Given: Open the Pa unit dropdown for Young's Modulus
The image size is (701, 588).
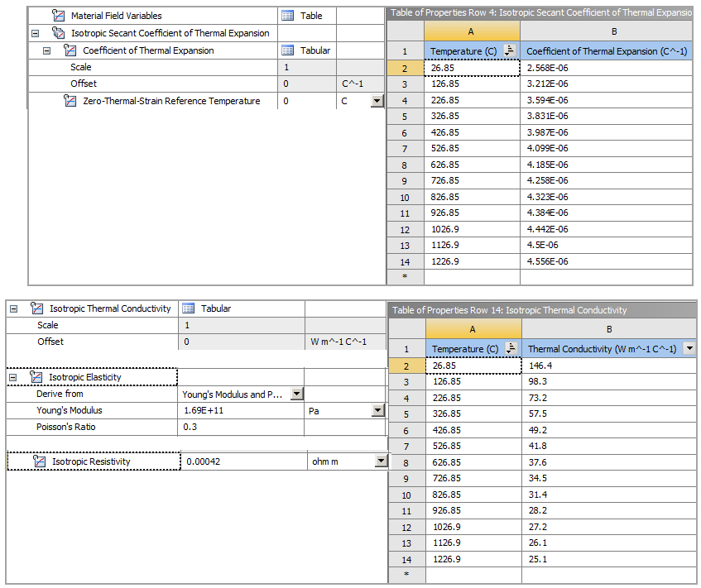Looking at the screenshot, I should coord(379,410).
